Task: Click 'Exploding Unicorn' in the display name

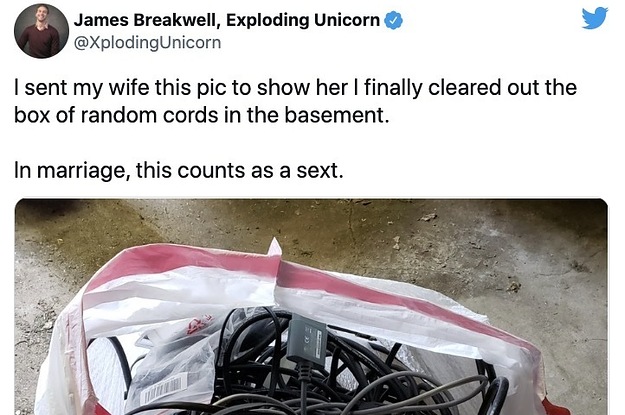Action: [303, 20]
